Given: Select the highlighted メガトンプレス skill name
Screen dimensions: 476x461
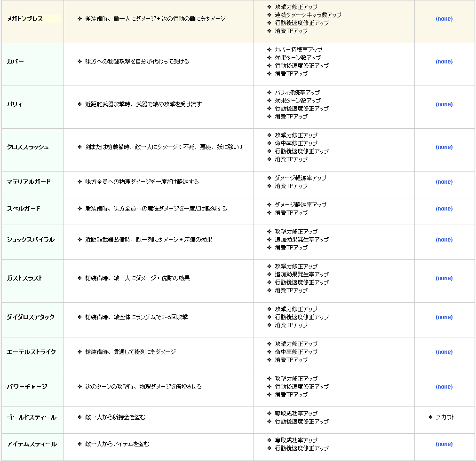Looking at the screenshot, I should [x=25, y=19].
